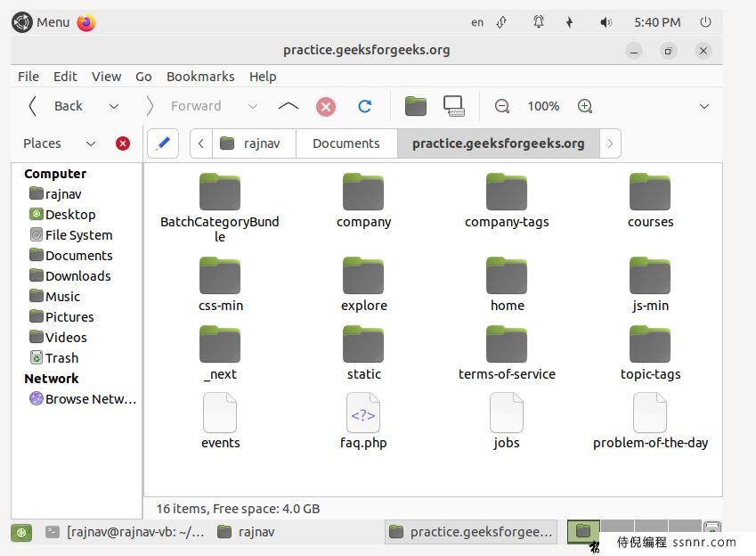Select the static folder
This screenshot has height=556, width=756.
pos(363,354)
